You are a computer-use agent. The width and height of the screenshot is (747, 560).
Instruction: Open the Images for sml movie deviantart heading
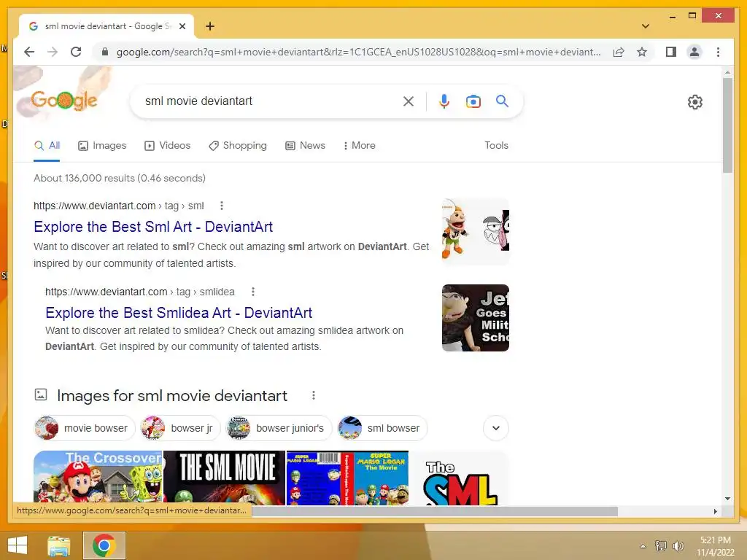pyautogui.click(x=172, y=396)
